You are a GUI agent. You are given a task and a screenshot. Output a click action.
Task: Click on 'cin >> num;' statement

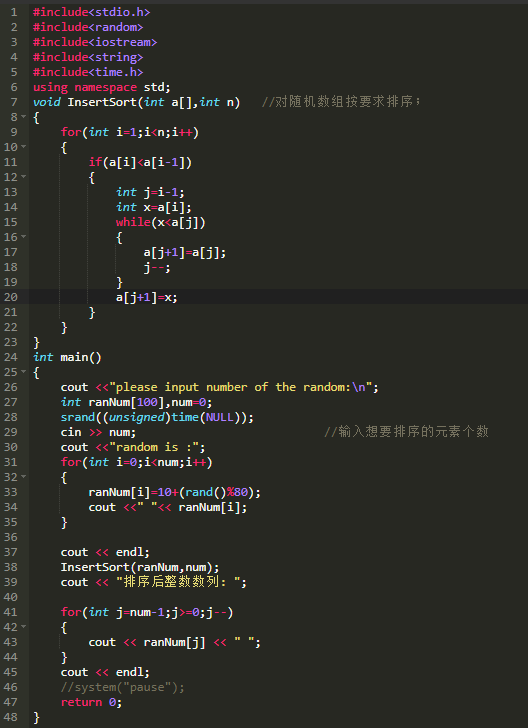pyautogui.click(x=98, y=432)
